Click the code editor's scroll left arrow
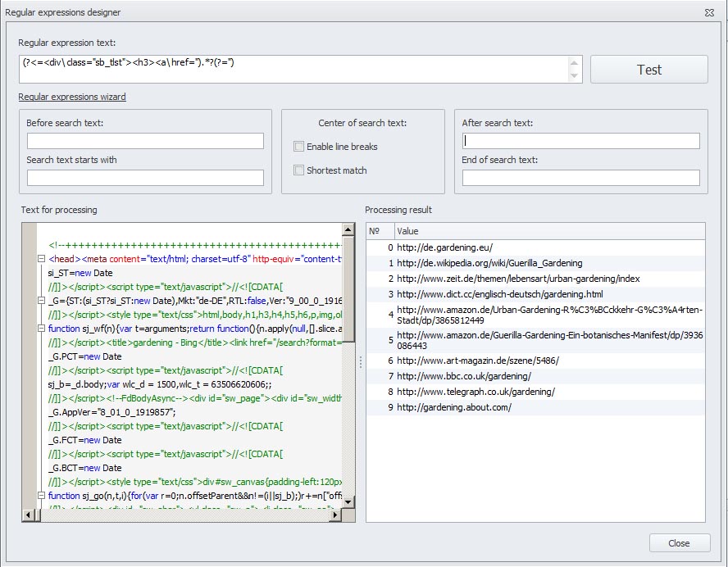Image resolution: width=728 pixels, height=567 pixels. pyautogui.click(x=28, y=515)
